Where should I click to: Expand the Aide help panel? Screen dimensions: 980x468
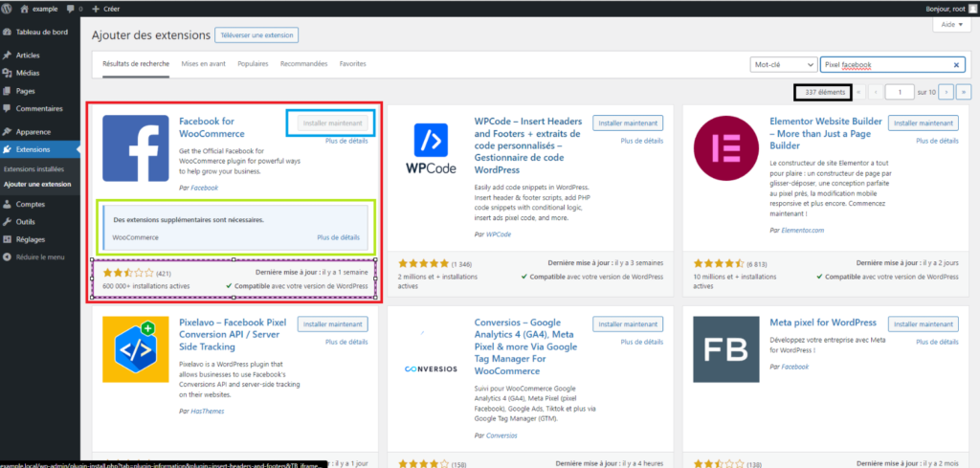[x=948, y=26]
